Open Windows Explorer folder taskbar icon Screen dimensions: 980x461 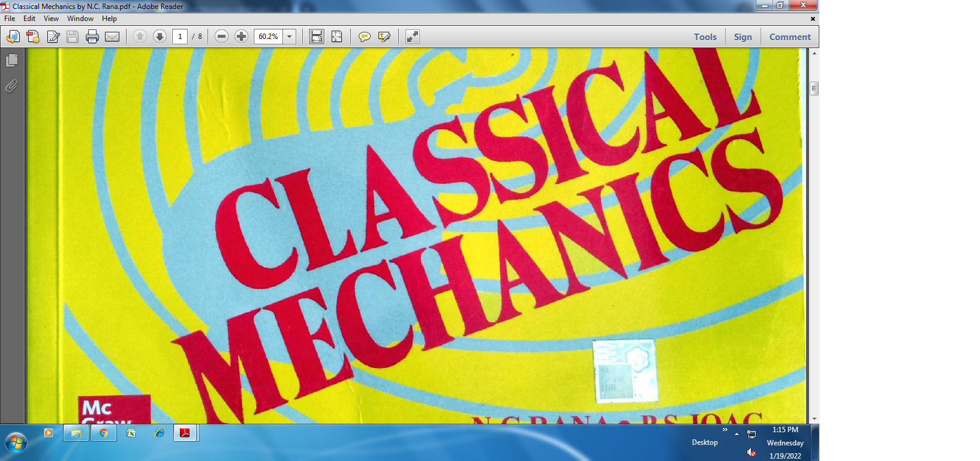[76, 433]
